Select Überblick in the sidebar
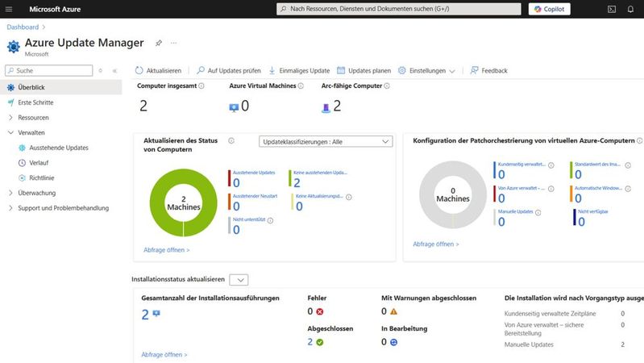 61,87
